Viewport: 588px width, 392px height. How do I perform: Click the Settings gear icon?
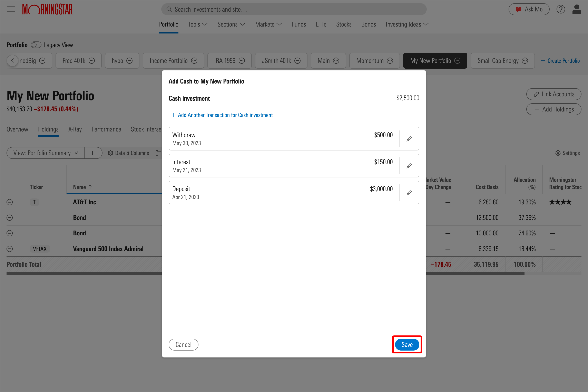pyautogui.click(x=558, y=153)
